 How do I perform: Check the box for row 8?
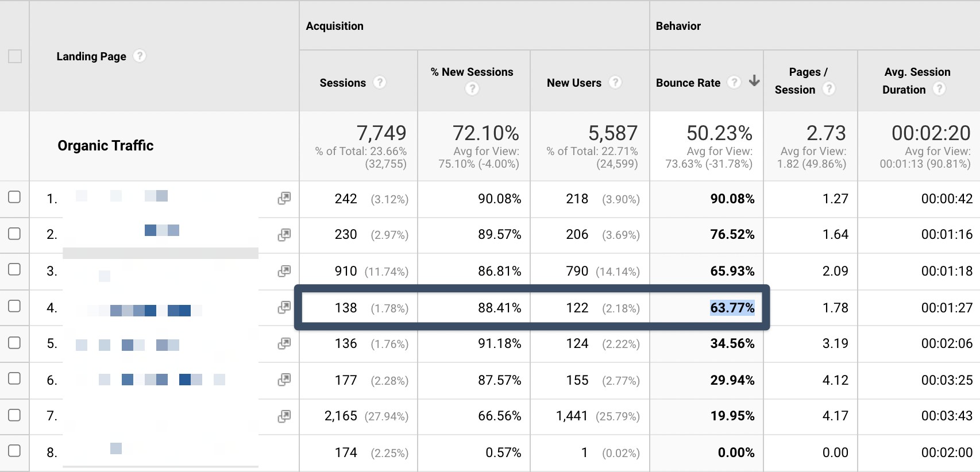tap(14, 451)
